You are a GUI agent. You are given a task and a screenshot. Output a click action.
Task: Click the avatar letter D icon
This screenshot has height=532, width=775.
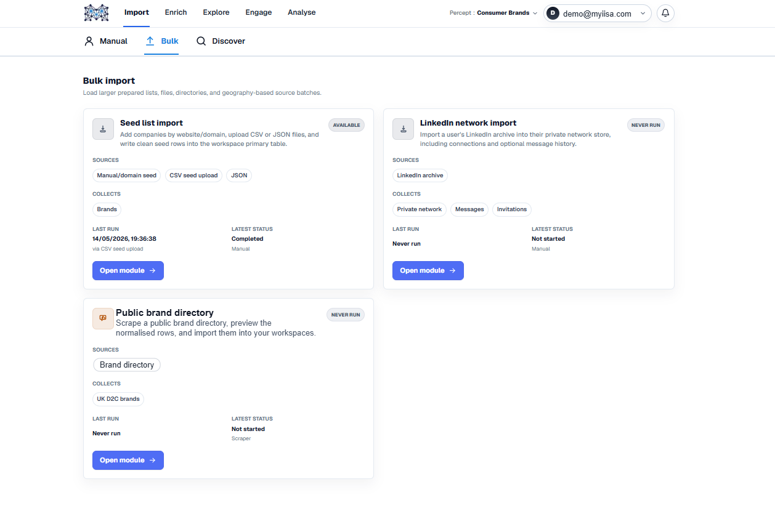click(x=553, y=13)
